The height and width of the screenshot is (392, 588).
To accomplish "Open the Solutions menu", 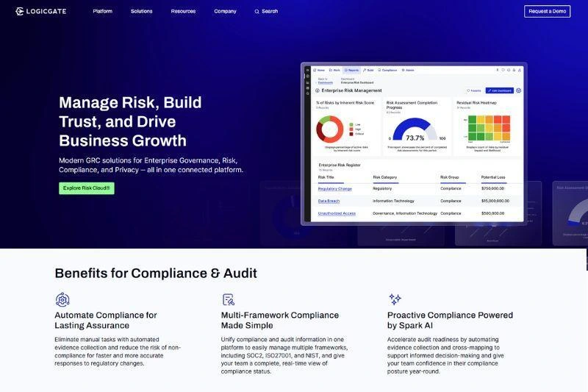I will pyautogui.click(x=141, y=11).
